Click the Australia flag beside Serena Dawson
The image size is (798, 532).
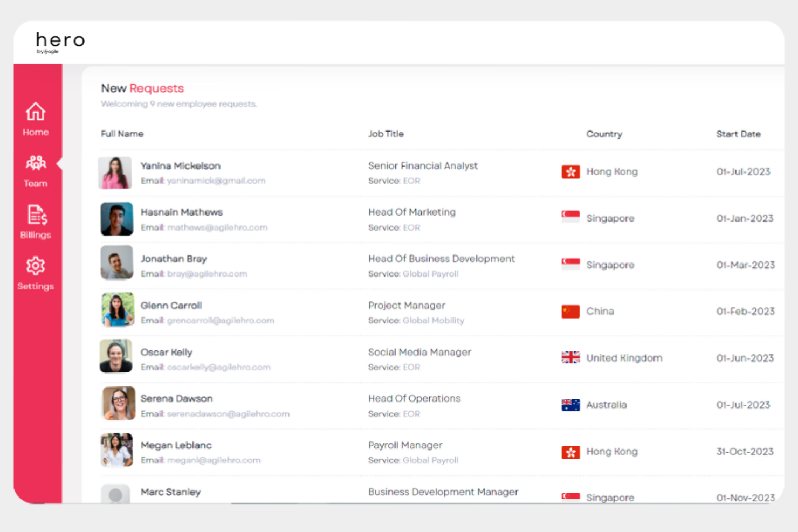click(x=570, y=404)
